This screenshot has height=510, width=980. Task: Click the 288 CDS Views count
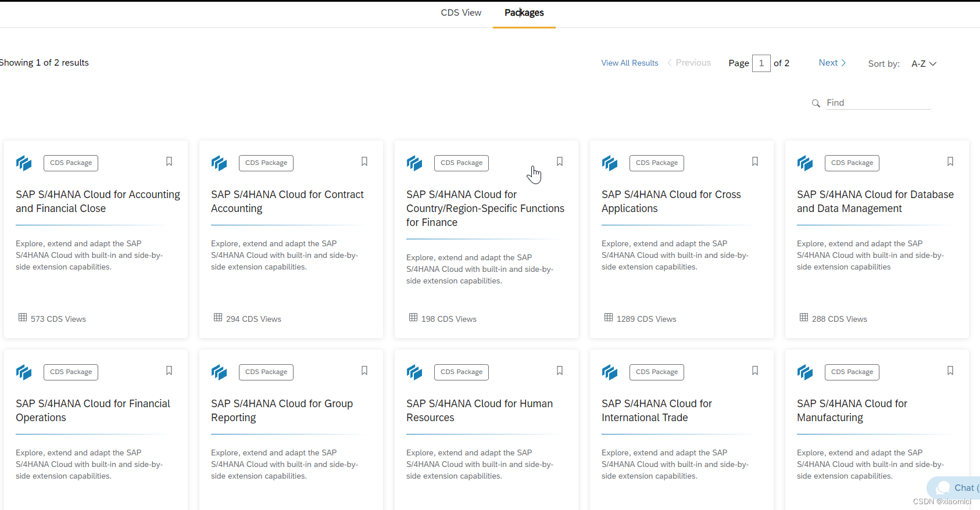[839, 319]
